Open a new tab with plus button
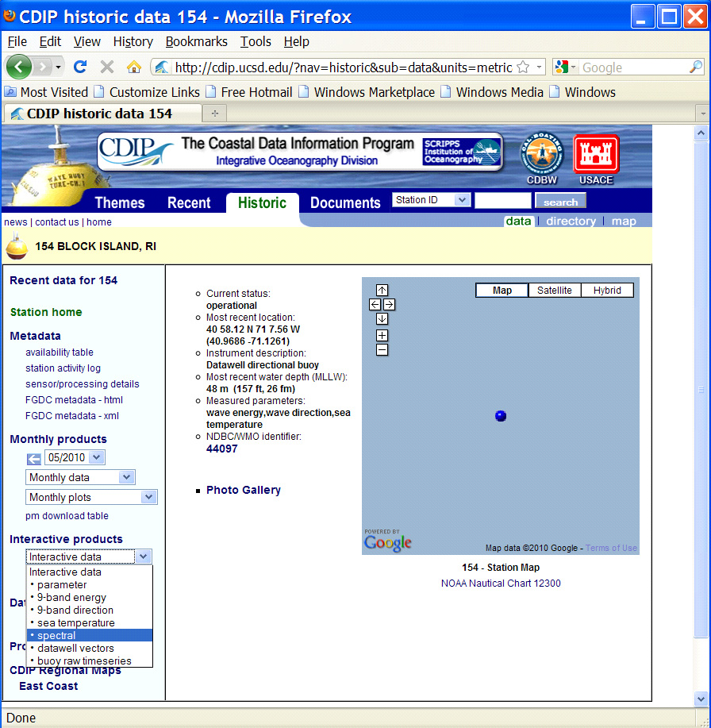 (214, 114)
